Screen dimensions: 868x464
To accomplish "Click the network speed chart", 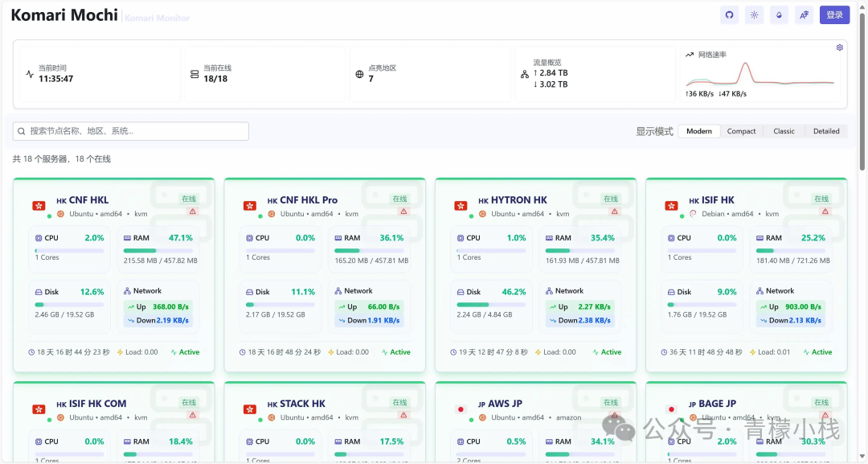I will [x=759, y=74].
